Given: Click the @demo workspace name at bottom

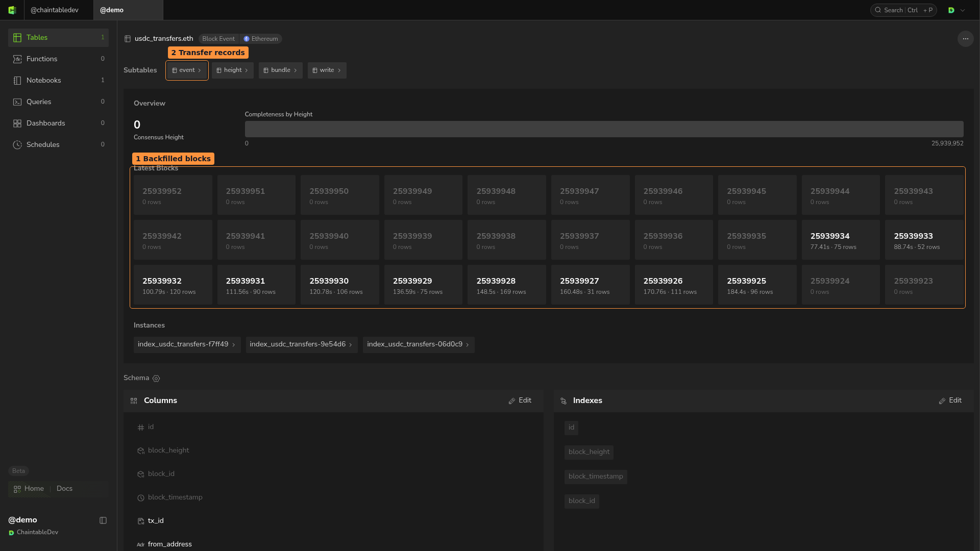Looking at the screenshot, I should click(22, 520).
